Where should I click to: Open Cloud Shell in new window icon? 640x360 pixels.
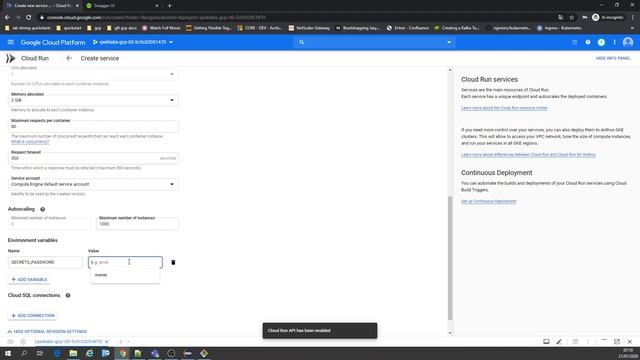pyautogui.click(x=617, y=342)
